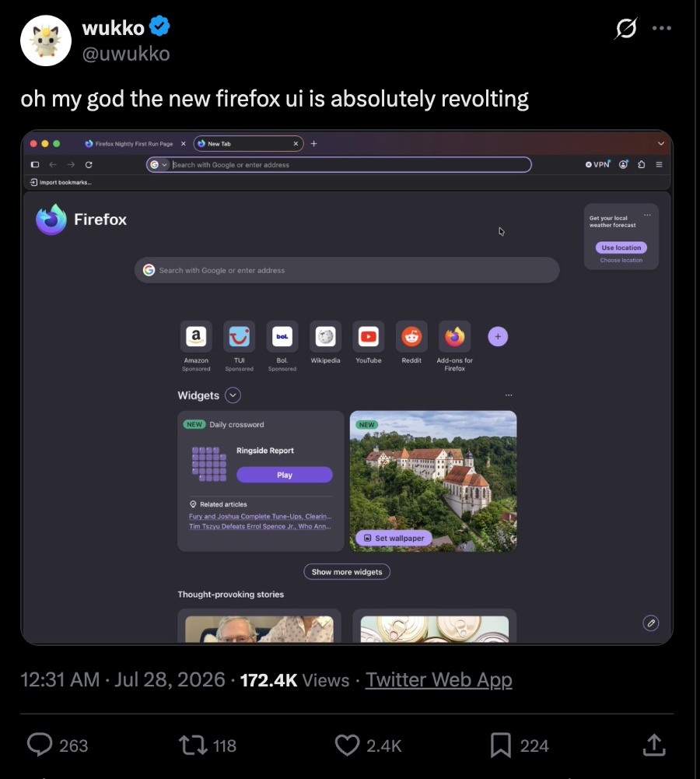Click the 263 replies count

coord(73,746)
